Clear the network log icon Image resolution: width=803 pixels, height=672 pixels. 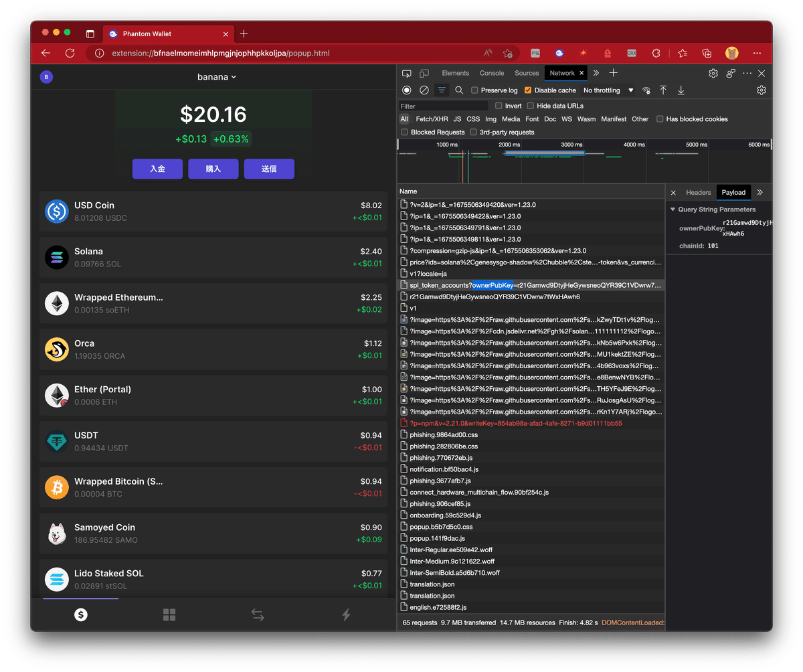coord(424,90)
